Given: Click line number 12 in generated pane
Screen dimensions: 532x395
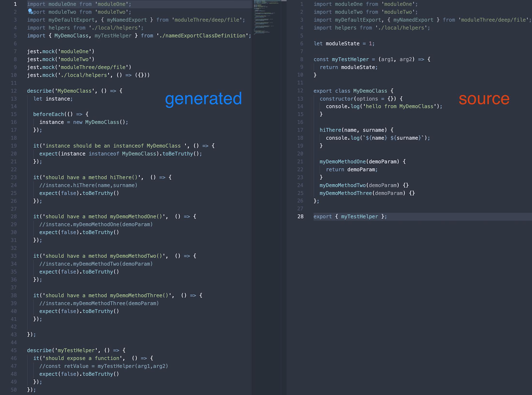Looking at the screenshot, I should tap(14, 91).
